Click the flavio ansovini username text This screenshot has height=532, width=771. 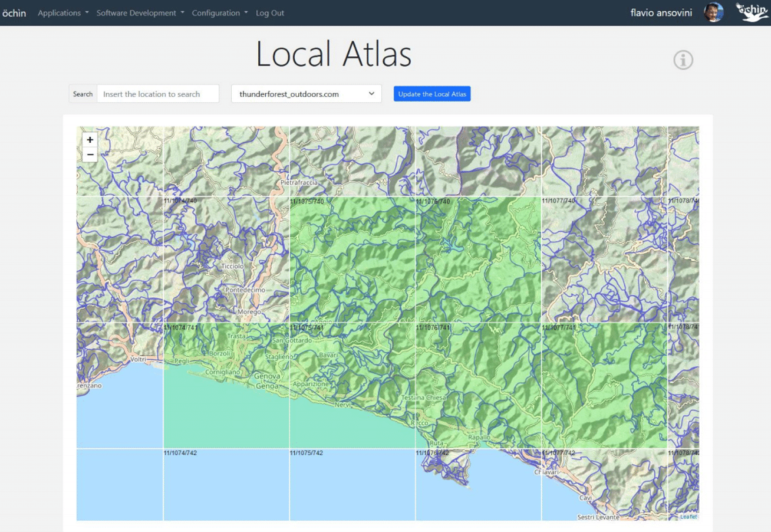tap(662, 13)
